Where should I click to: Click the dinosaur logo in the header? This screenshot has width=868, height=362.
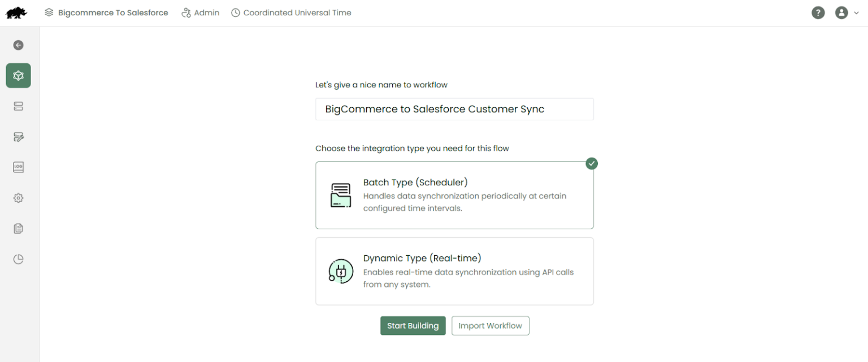(x=16, y=12)
